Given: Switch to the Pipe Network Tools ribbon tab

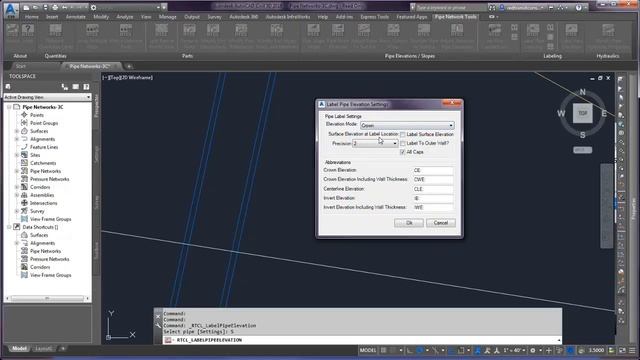Looking at the screenshot, I should coord(456,17).
